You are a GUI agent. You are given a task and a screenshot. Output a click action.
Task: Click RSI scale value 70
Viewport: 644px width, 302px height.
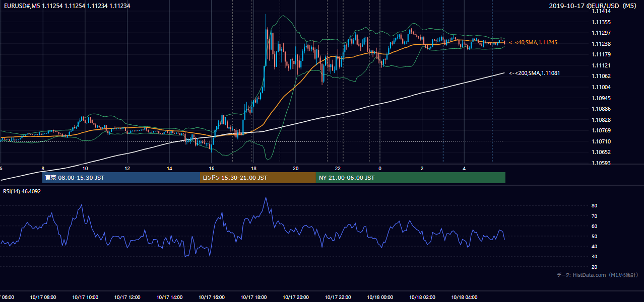(595, 216)
